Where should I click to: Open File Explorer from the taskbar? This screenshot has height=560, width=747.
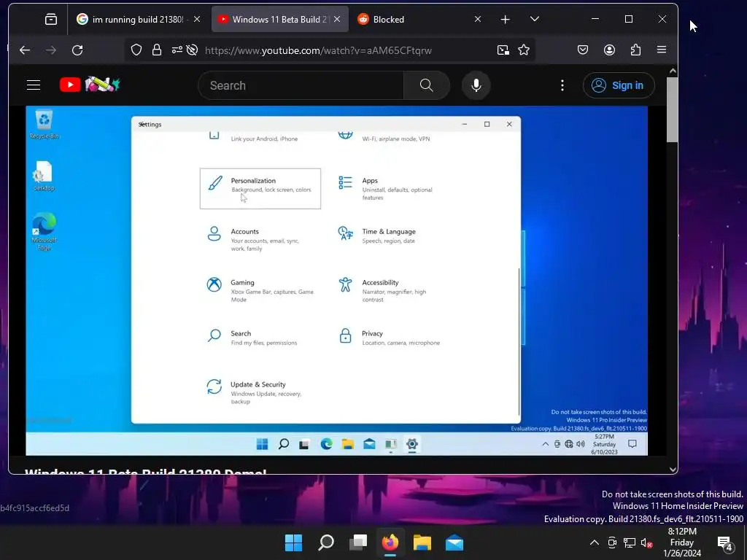[x=422, y=542]
